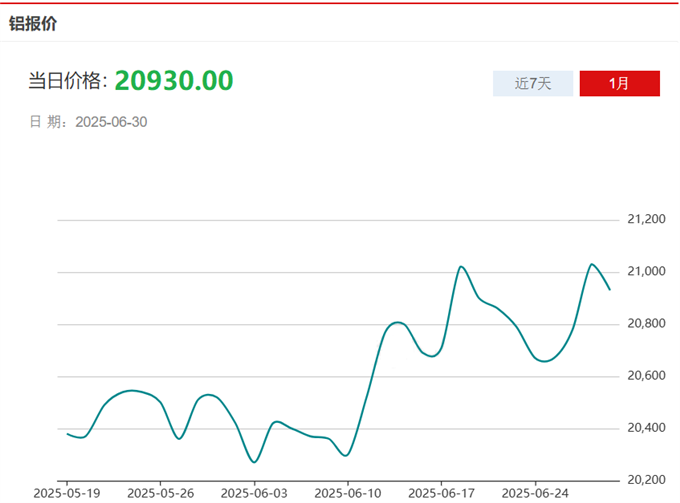Click the 铝报价 panel title

[33, 24]
